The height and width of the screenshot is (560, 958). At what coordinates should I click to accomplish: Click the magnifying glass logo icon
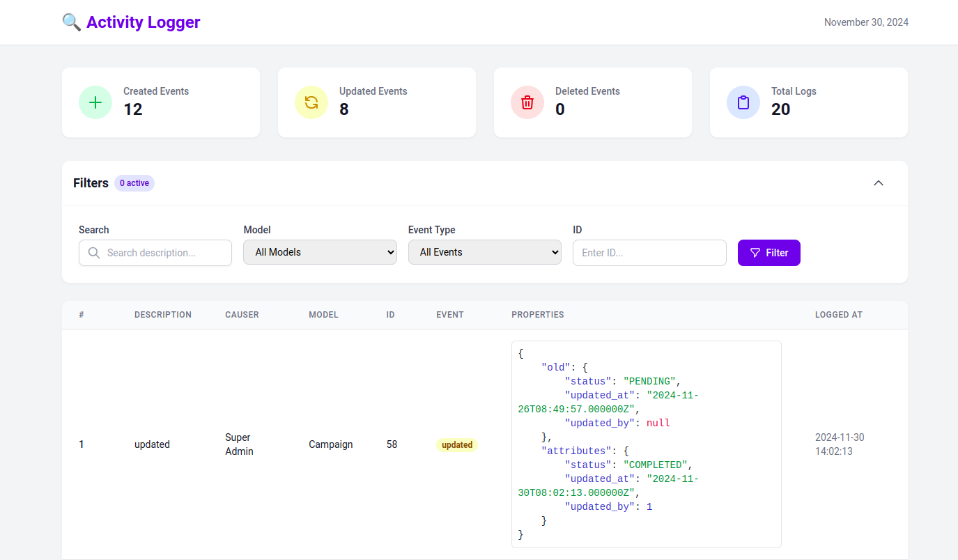pyautogui.click(x=72, y=22)
